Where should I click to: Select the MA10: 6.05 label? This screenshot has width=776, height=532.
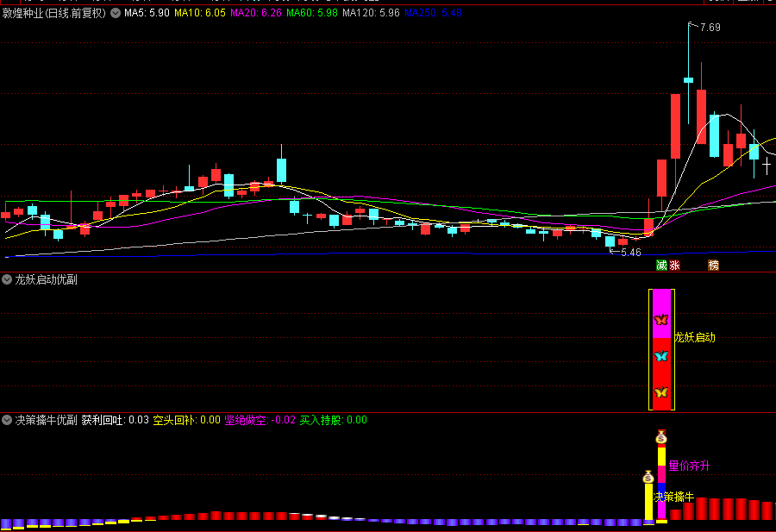point(200,13)
